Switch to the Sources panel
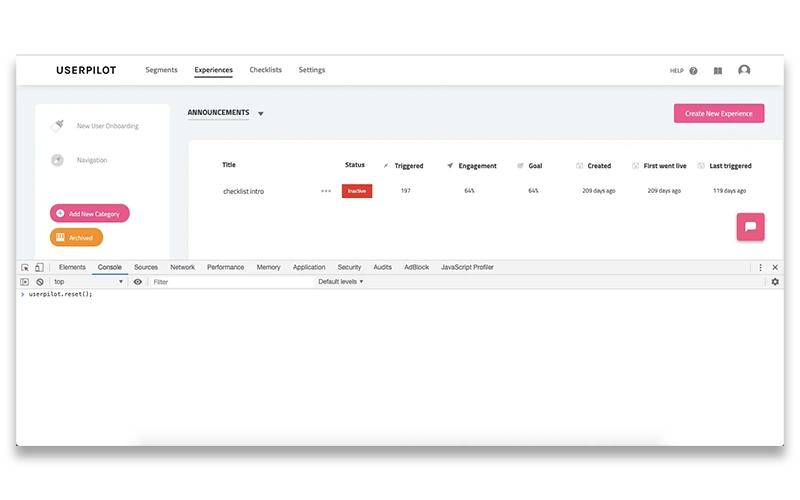The height and width of the screenshot is (500, 800). click(x=146, y=267)
